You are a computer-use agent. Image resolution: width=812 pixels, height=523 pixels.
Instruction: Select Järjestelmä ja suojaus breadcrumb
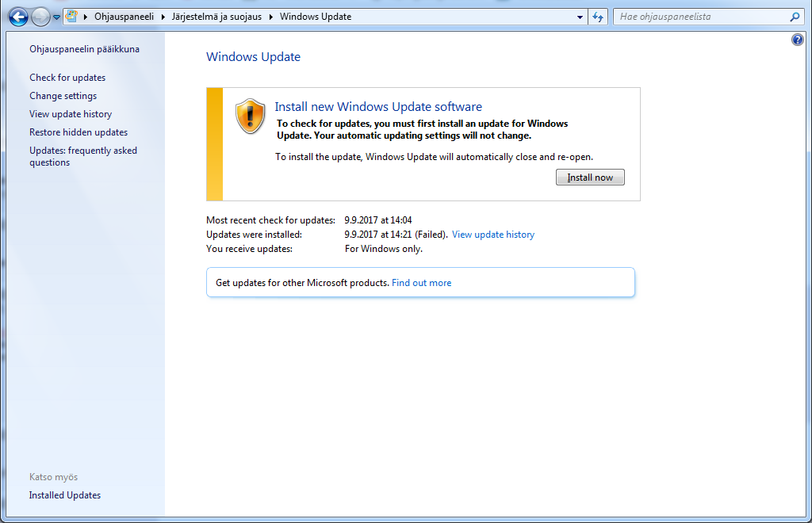coord(216,17)
